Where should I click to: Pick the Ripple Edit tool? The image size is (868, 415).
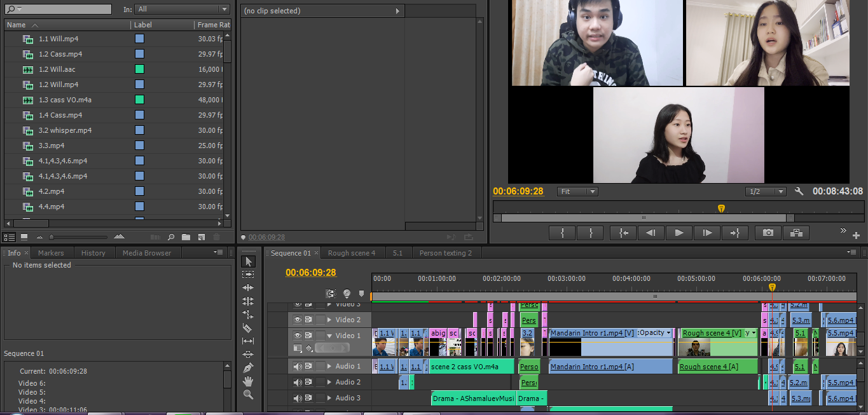[248, 288]
